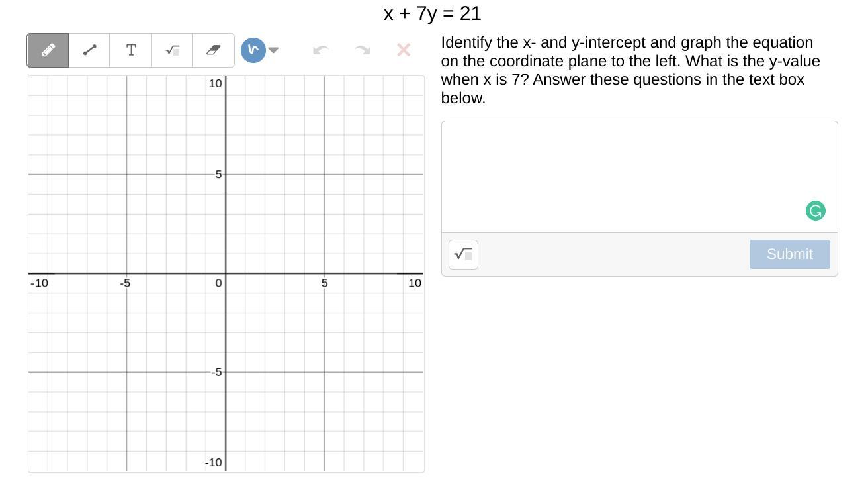This screenshot has width=868, height=490.
Task: Select the pencil drawing tool
Action: click(x=48, y=50)
